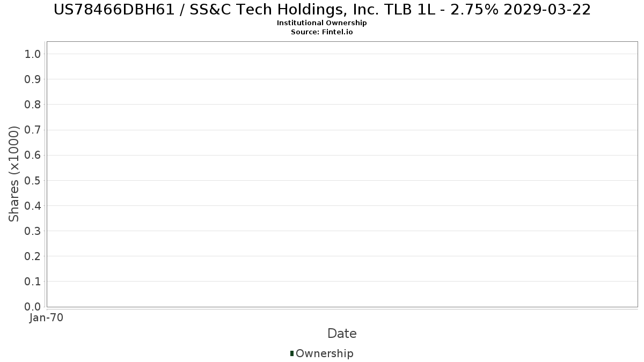The image size is (644, 362).
Task: Click the Jan-70 x-axis tick label
Action: coord(47,317)
